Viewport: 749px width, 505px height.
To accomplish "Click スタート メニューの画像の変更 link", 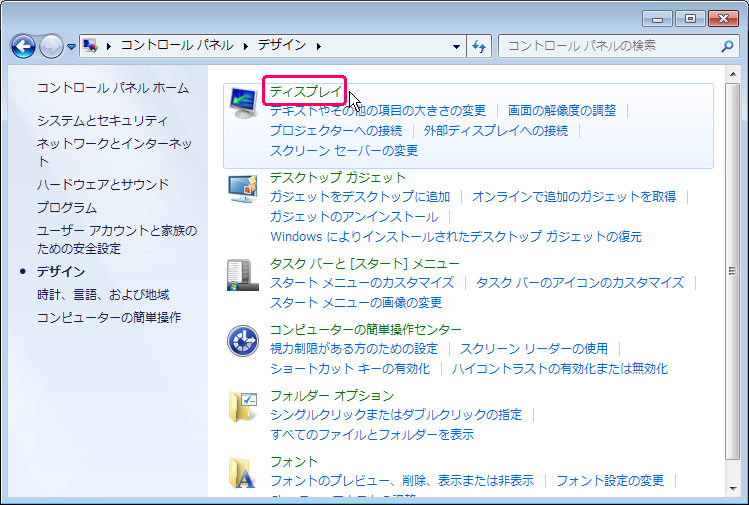I will pyautogui.click(x=356, y=302).
